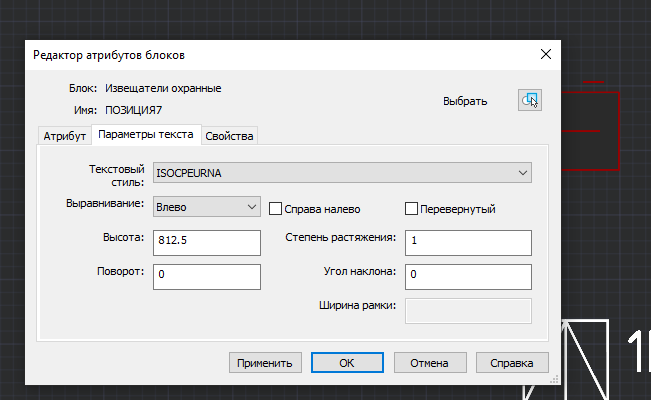Open the Текстовый стиль ISOCPEURNA dropdown
Screen dimensions: 651x400
[x=342, y=173]
